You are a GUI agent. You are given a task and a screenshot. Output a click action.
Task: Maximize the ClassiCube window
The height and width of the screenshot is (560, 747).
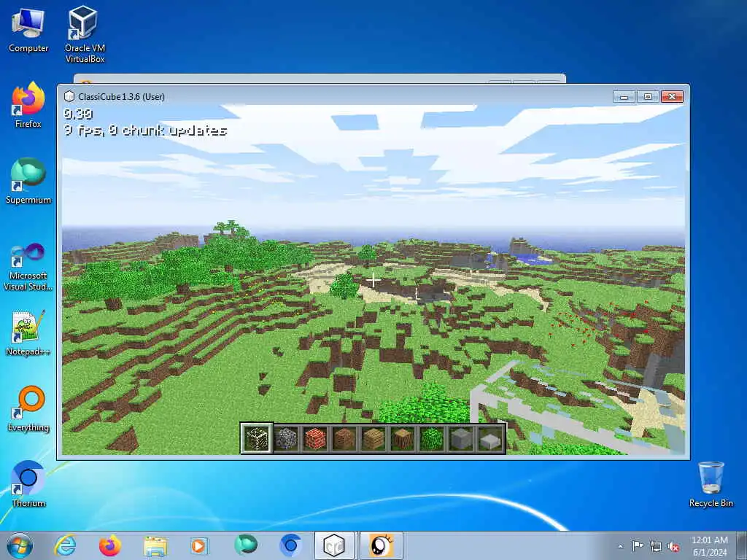(648, 97)
